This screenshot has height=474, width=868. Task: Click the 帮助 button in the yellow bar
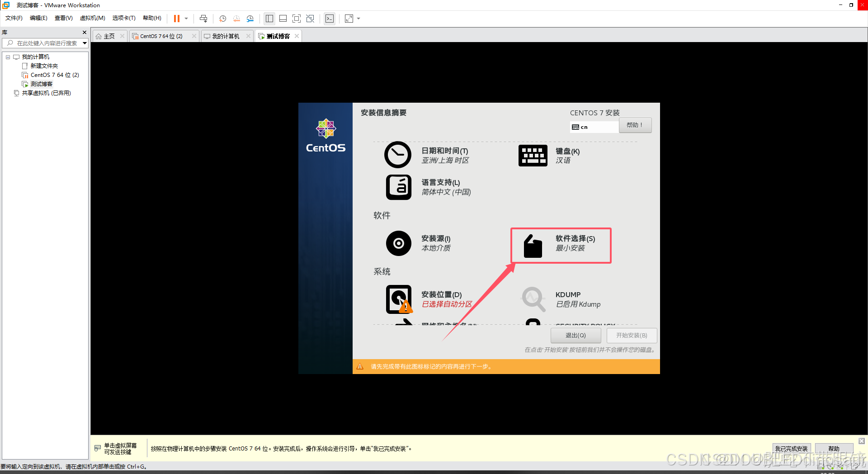click(834, 449)
